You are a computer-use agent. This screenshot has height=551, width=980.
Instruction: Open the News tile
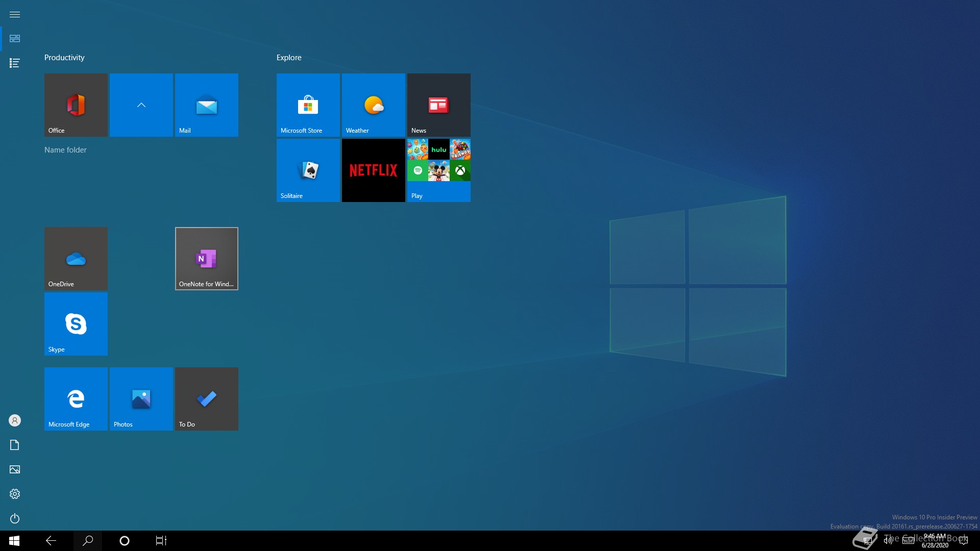point(439,105)
